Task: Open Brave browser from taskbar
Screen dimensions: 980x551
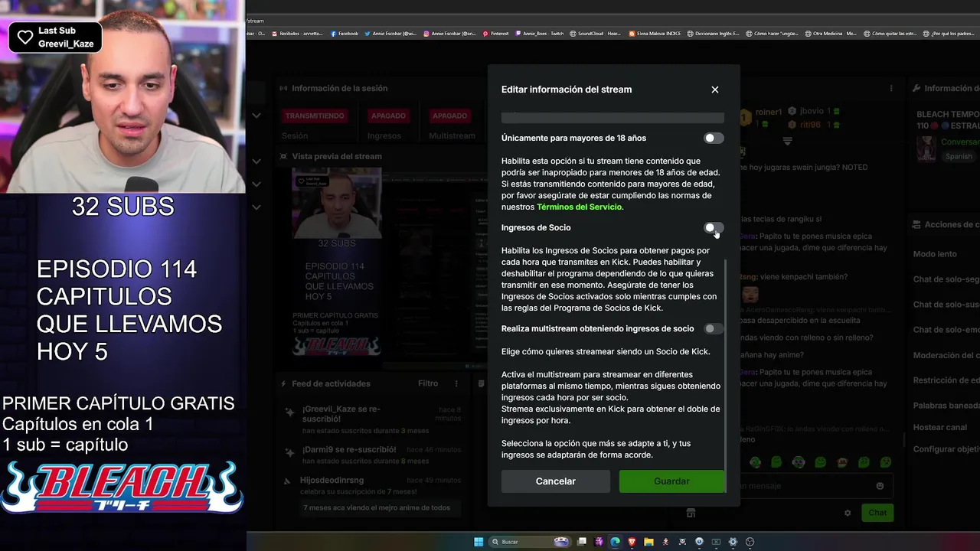Action: pos(632,542)
